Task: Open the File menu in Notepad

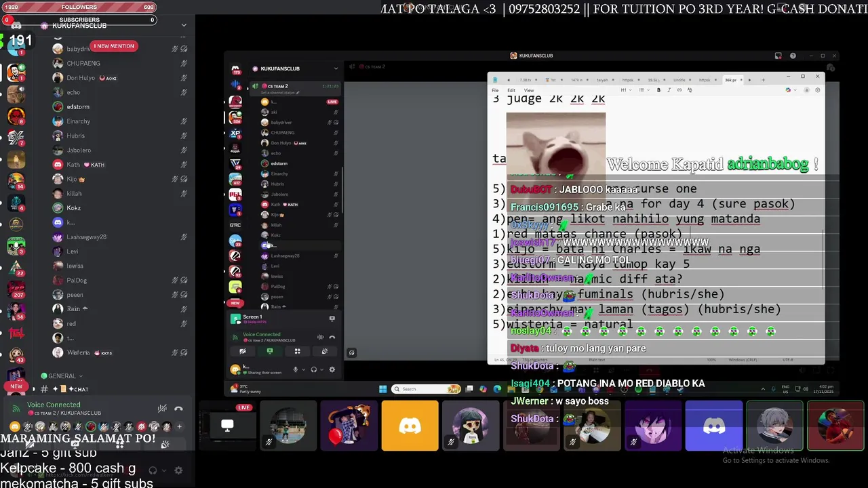Action: click(495, 90)
